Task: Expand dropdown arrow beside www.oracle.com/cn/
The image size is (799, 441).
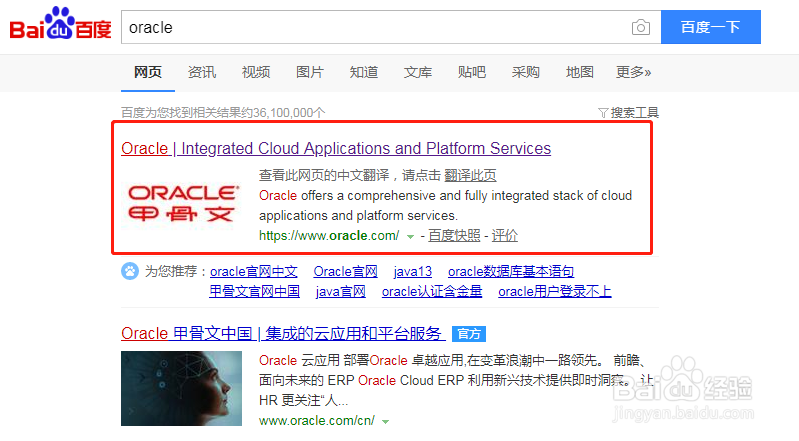Action: tap(386, 422)
